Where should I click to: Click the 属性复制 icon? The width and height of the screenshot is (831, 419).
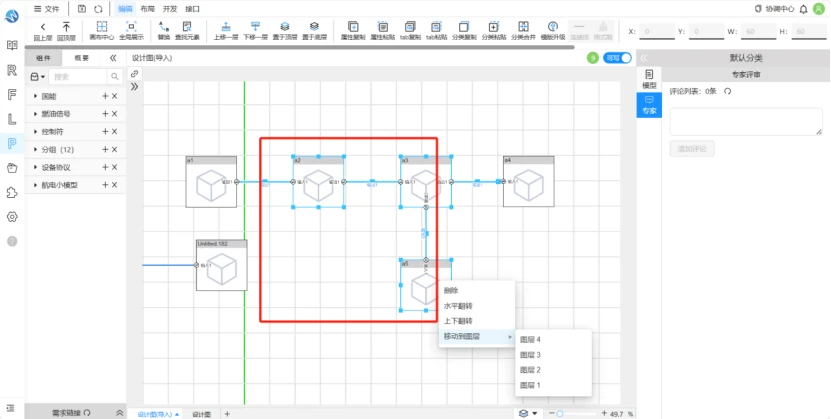pos(353,26)
